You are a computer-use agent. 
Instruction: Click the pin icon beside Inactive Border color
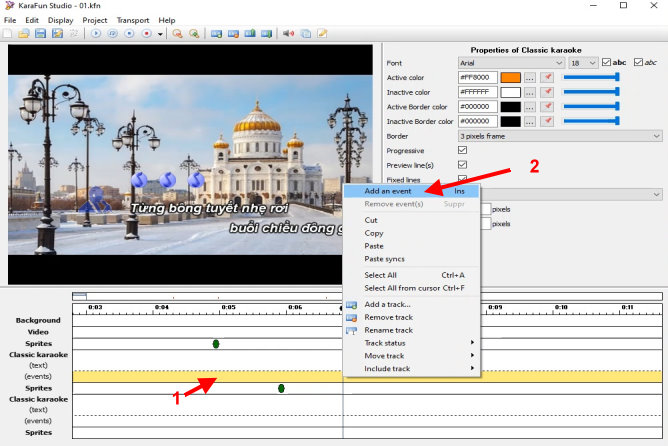tap(547, 121)
